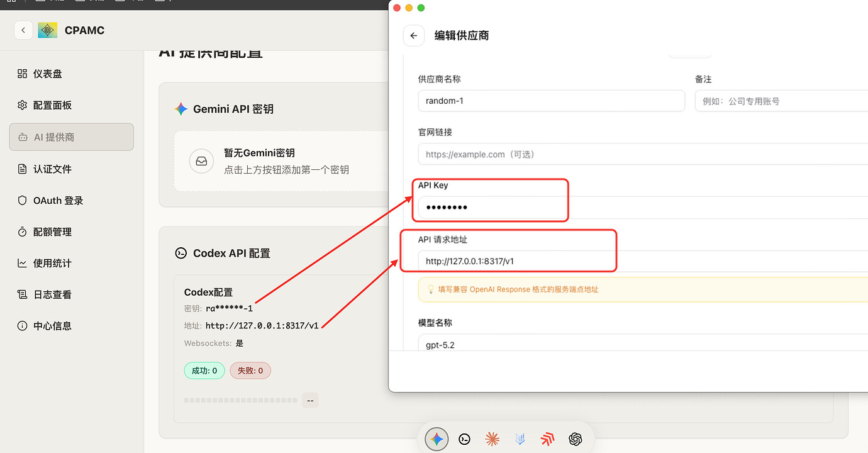This screenshot has width=868, height=453.
Task: Open 配置面板 in the sidebar
Action: (x=71, y=105)
